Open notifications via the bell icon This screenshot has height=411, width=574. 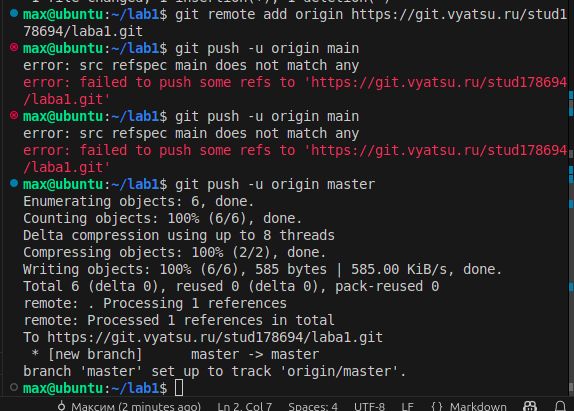(560, 406)
